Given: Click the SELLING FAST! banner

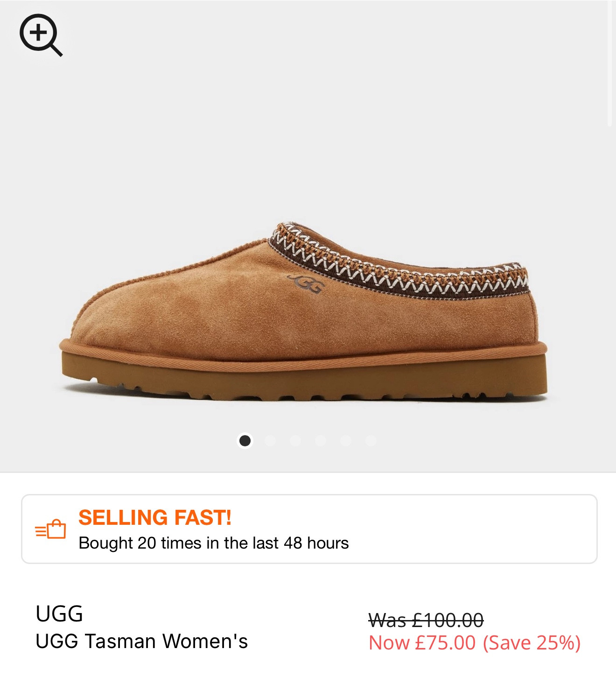Looking at the screenshot, I should pos(157,518).
